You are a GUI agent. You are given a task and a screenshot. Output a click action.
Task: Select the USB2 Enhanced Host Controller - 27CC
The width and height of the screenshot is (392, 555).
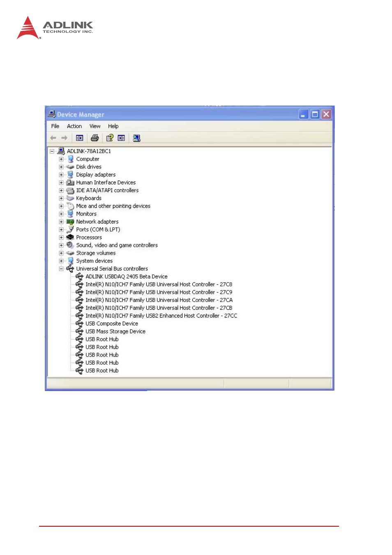pyautogui.click(x=161, y=315)
